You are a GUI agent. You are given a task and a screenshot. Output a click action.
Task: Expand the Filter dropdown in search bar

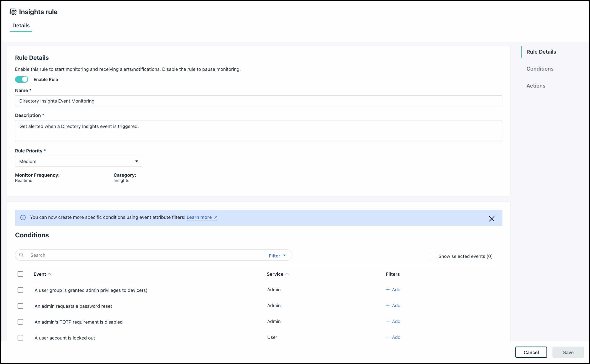click(277, 256)
